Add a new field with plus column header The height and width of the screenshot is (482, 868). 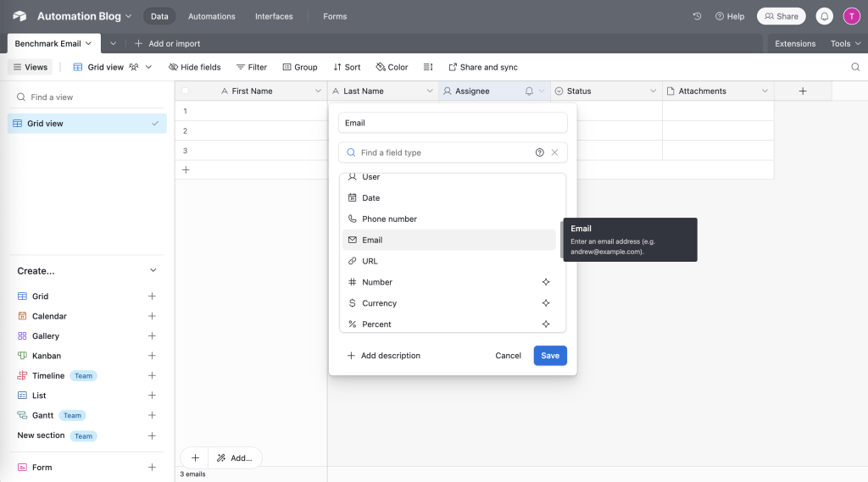coord(802,91)
